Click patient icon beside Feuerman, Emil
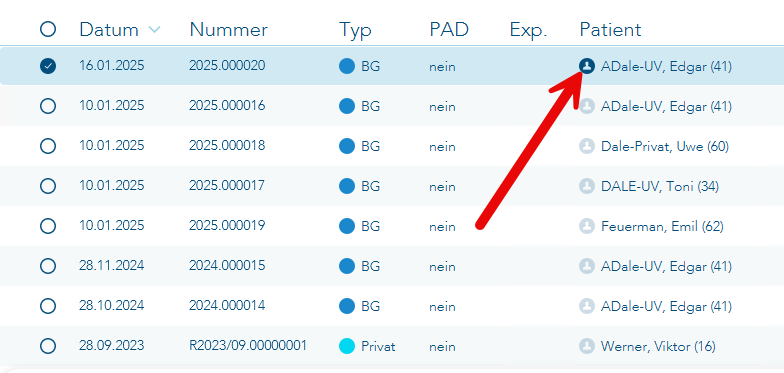The width and height of the screenshot is (784, 373). pos(586,226)
